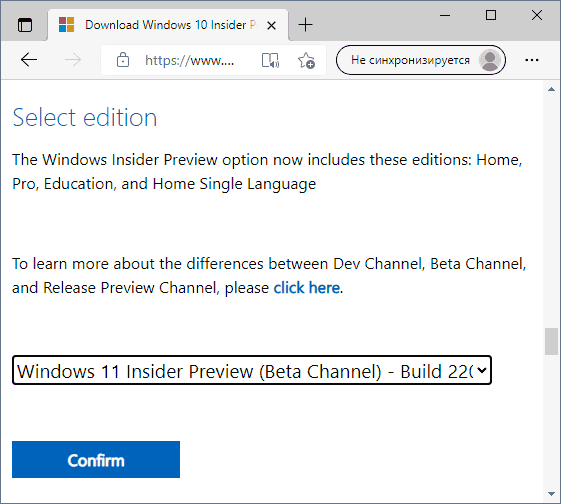The image size is (561, 504).
Task: Maximize the browser window
Action: coord(491,15)
